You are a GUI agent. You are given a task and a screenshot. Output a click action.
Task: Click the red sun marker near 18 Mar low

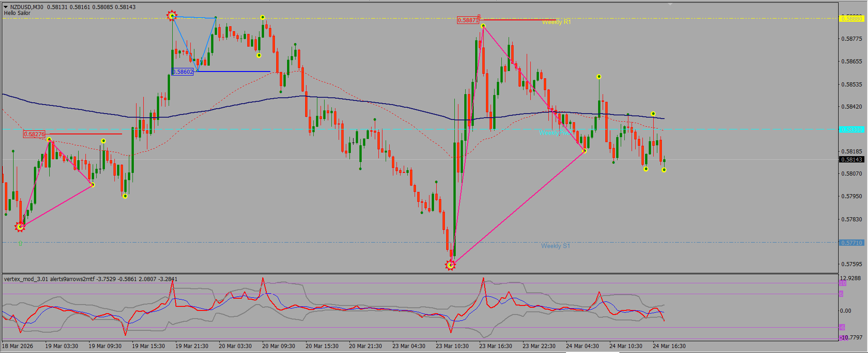20,227
